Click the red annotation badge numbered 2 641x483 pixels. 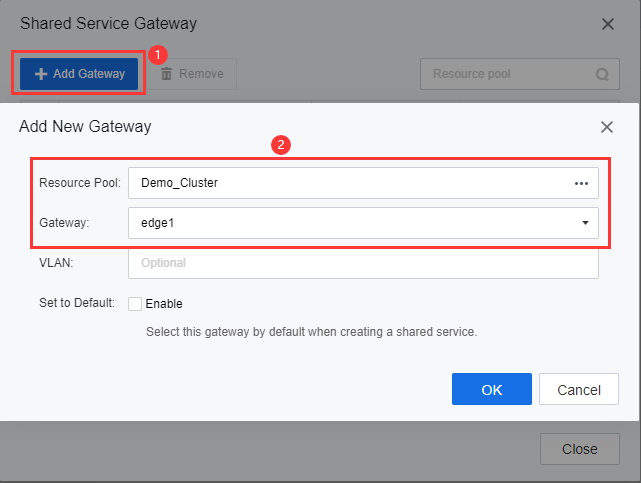(x=281, y=144)
